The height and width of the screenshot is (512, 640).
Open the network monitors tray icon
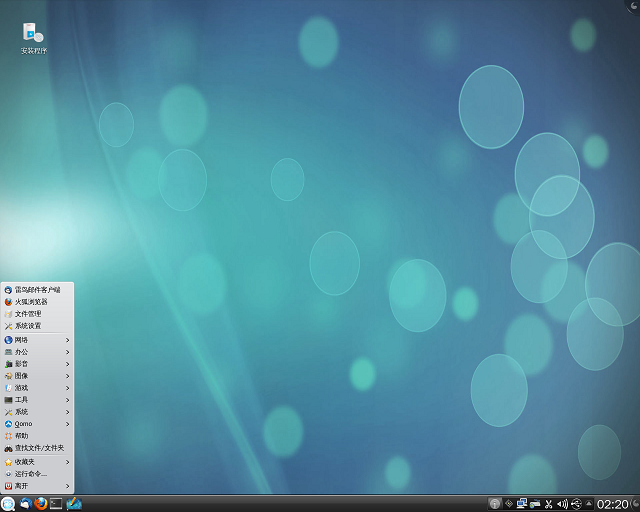522,504
